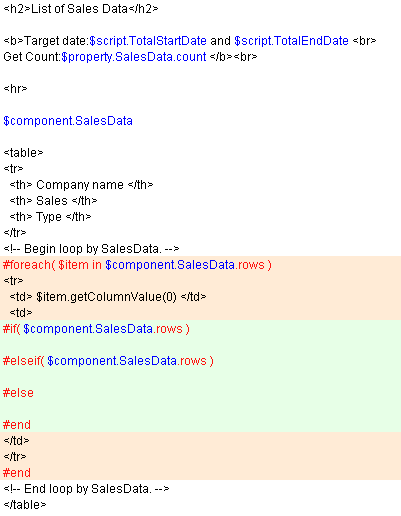Click the final #end in orange block
Image resolution: width=401 pixels, height=516 pixels.
17,473
